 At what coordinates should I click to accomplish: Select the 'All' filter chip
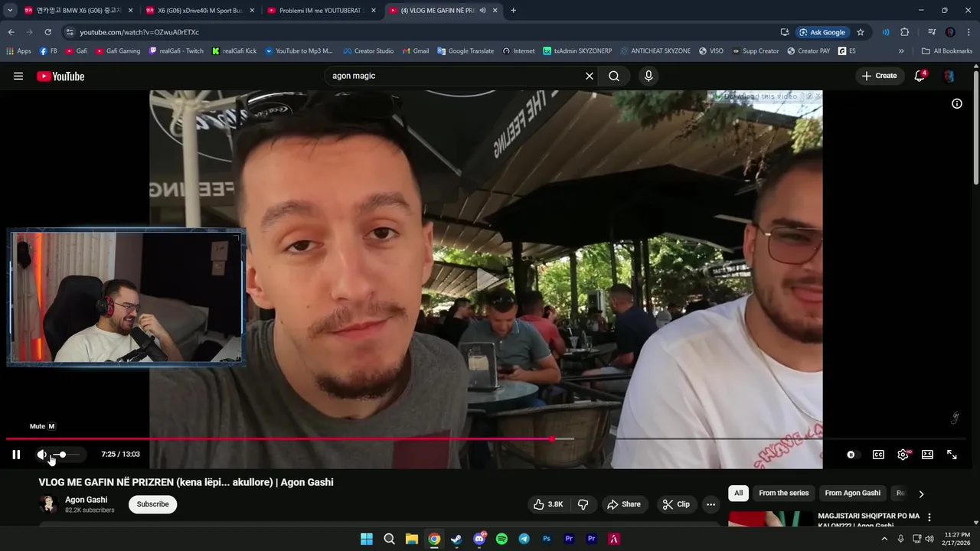[x=738, y=494]
